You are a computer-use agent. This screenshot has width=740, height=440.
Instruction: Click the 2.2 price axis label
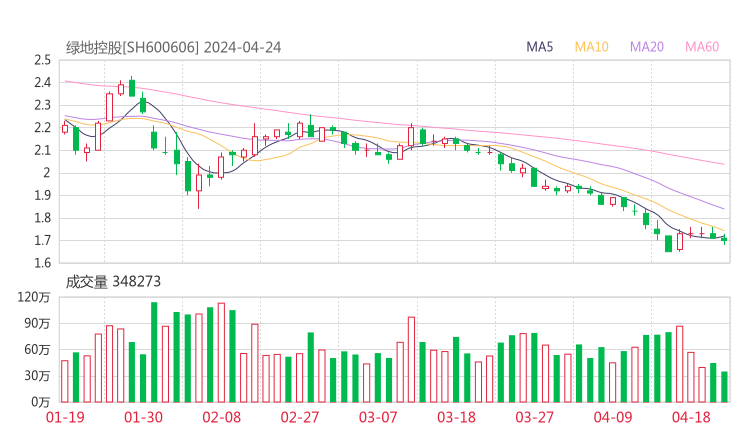[x=42, y=127]
